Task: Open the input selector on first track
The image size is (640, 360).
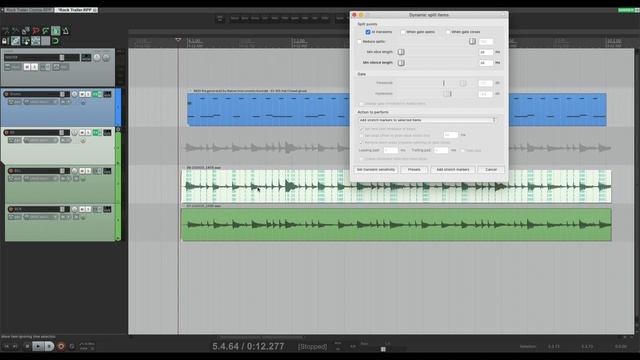Action: [x=41, y=102]
